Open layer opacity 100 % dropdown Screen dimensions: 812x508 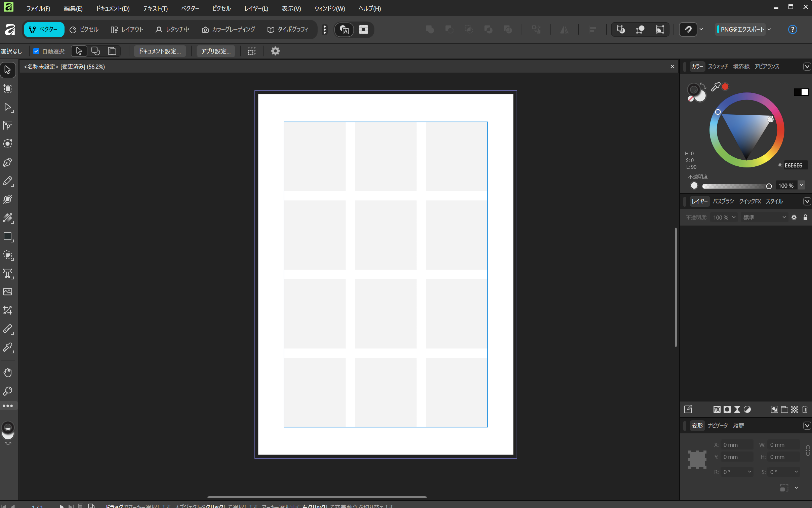point(734,217)
